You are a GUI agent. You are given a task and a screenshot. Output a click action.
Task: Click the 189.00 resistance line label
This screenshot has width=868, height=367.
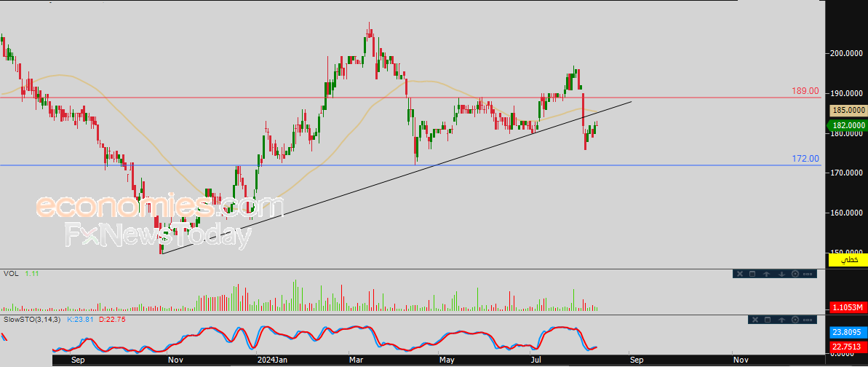[x=805, y=90]
